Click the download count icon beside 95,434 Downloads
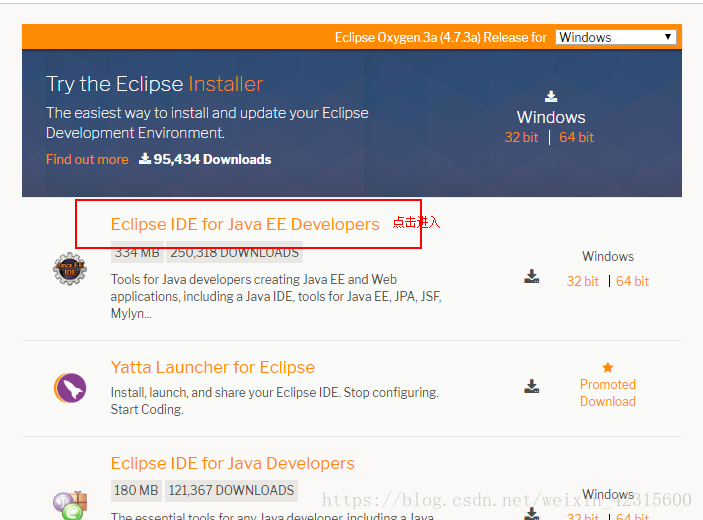Viewport: 703px width, 520px height. [145, 159]
